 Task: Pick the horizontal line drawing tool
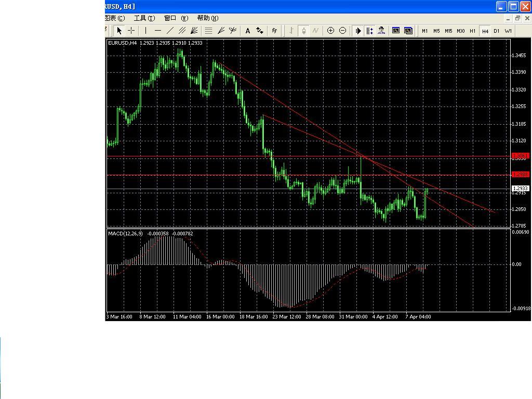tap(158, 31)
